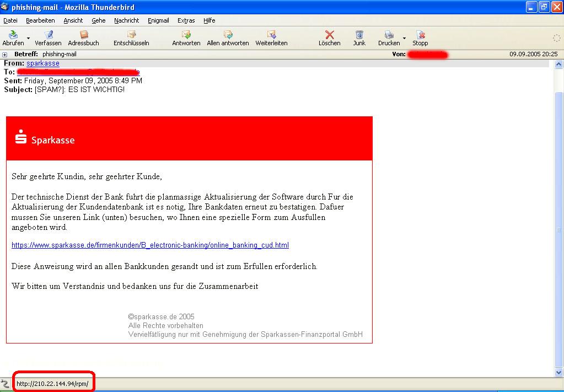This screenshot has height=392, width=564.
Task: Click the sparkasse sender link
Action: [43, 63]
